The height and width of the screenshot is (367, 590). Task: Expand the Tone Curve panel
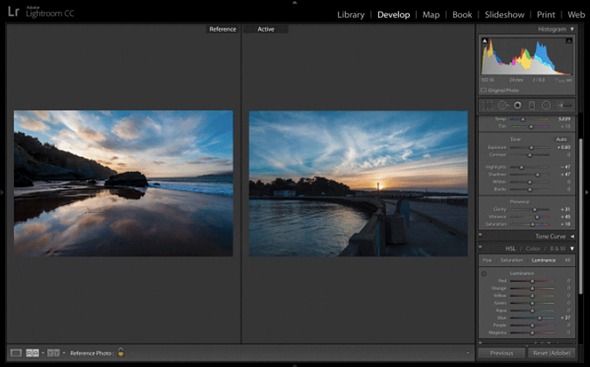coord(572,236)
